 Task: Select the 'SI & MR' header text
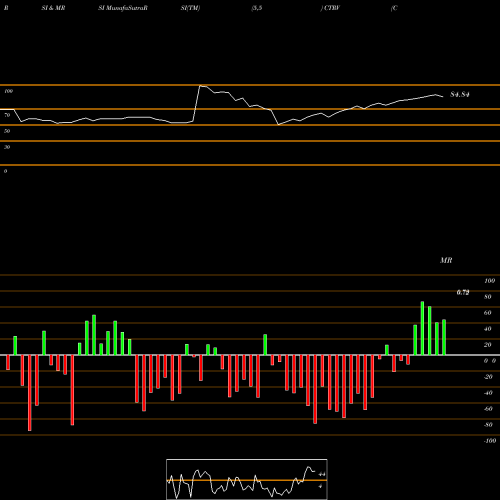click(53, 8)
